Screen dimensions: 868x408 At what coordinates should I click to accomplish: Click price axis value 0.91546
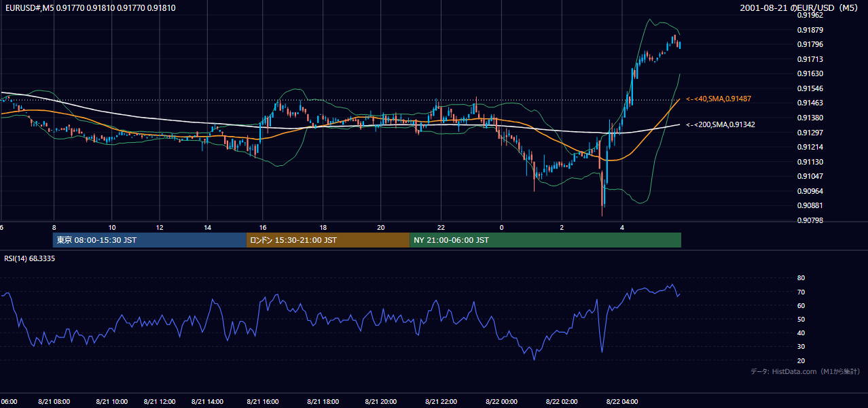point(810,88)
